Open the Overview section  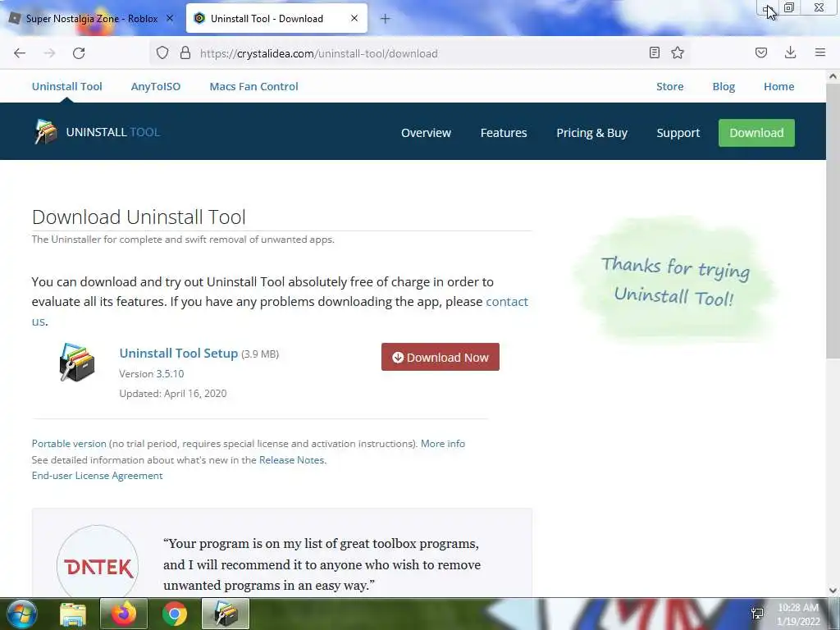[x=426, y=133]
